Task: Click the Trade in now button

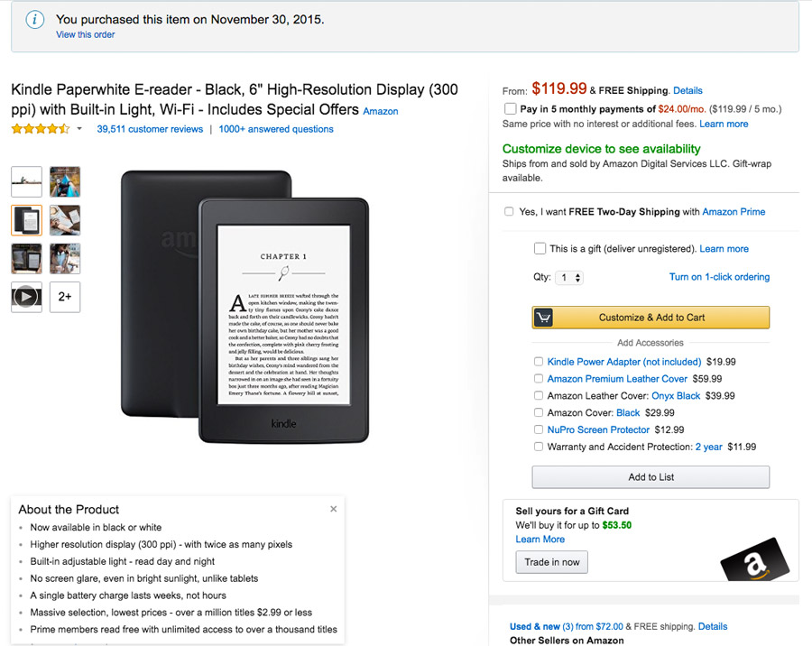Action: [551, 562]
